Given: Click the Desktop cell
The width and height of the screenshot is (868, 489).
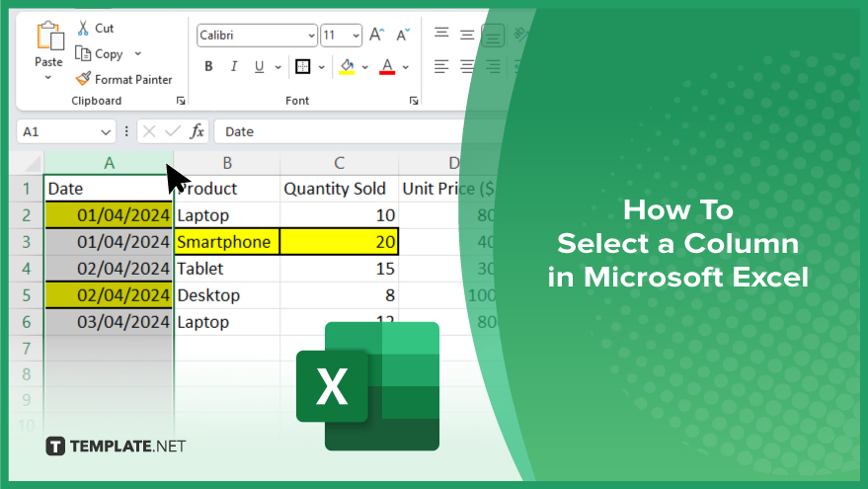Looking at the screenshot, I should (x=227, y=295).
